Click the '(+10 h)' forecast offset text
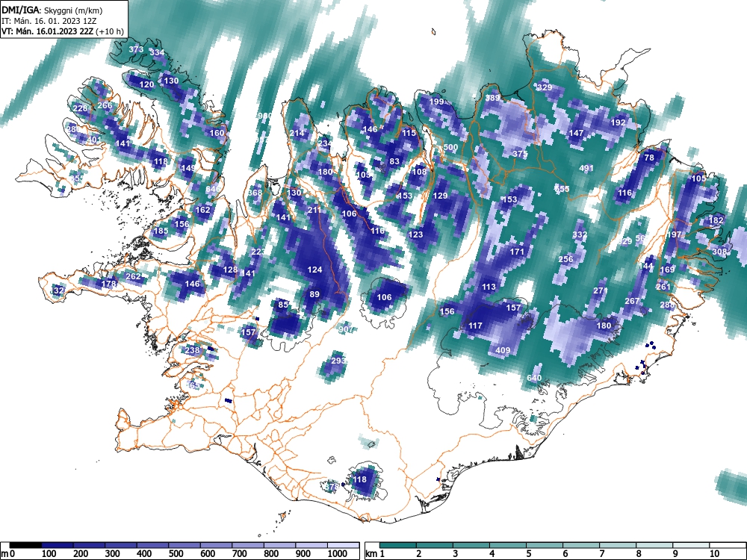 pos(110,31)
